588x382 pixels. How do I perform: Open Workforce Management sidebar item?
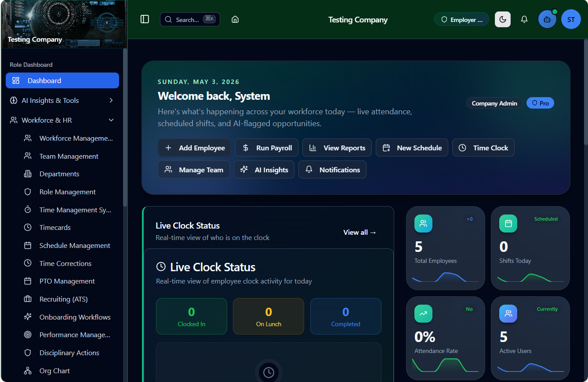(x=69, y=138)
